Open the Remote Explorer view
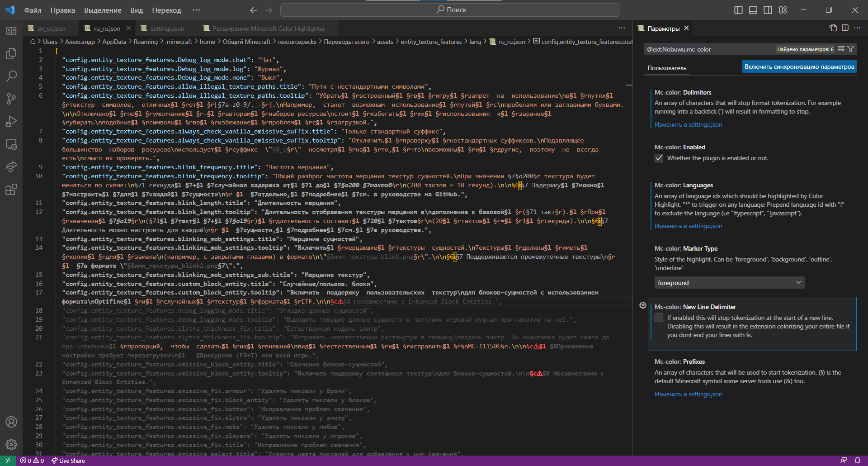The image size is (868, 466). [11, 144]
